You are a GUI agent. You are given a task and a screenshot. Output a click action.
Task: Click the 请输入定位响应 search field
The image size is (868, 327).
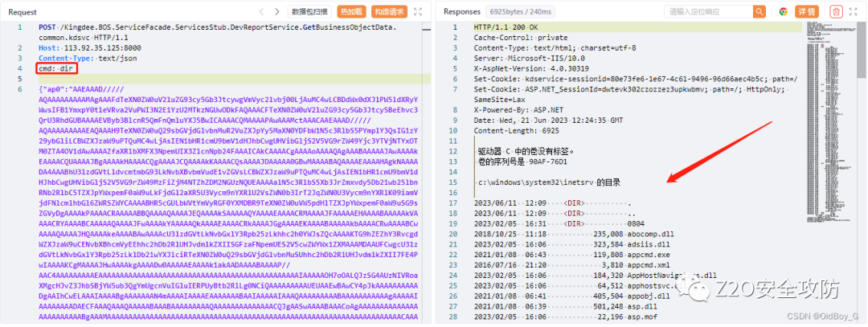pyautogui.click(x=709, y=11)
